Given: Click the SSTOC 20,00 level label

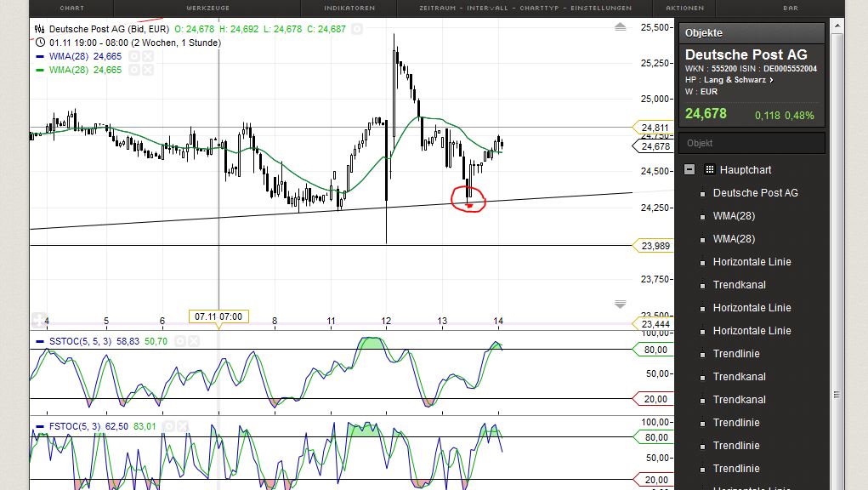Looking at the screenshot, I should coord(655,399).
